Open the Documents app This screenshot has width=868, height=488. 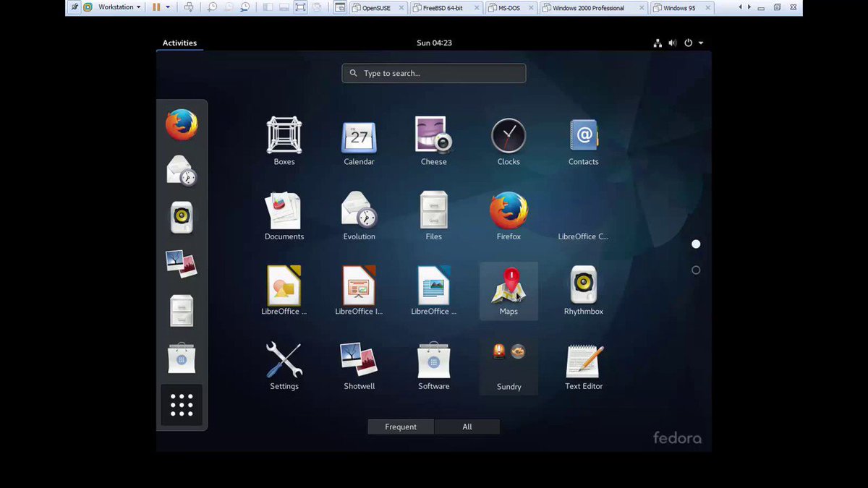tap(284, 215)
